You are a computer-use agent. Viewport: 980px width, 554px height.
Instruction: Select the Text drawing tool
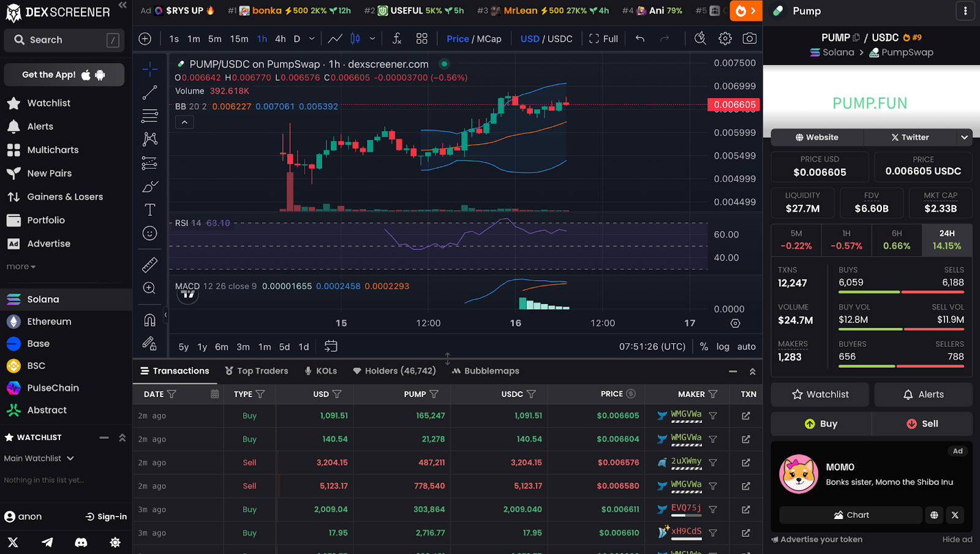click(149, 210)
